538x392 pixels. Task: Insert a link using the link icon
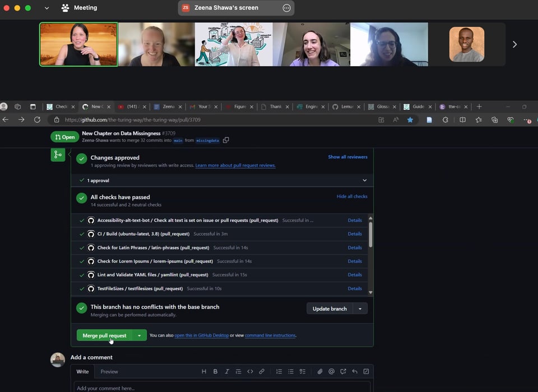(262, 371)
